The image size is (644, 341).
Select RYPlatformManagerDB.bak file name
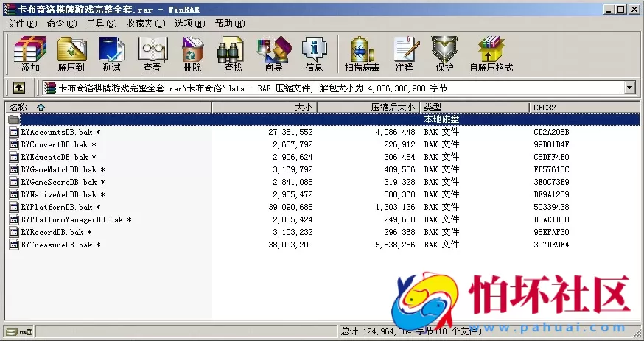[76, 219]
